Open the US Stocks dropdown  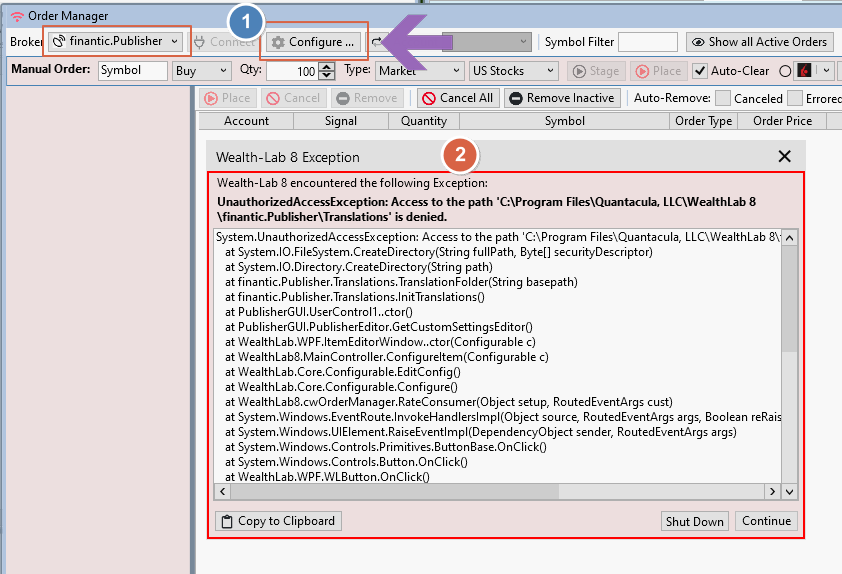click(514, 71)
